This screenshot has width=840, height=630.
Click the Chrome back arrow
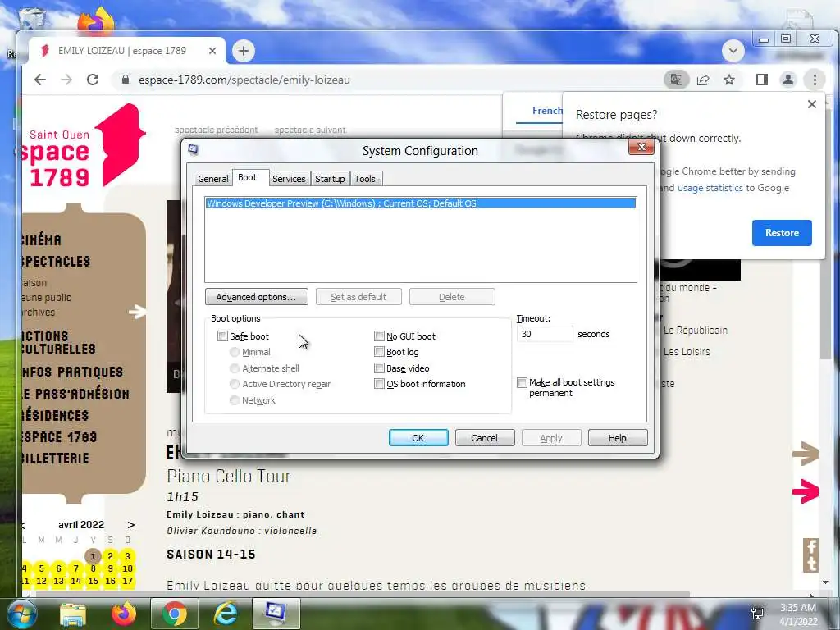[x=40, y=80]
